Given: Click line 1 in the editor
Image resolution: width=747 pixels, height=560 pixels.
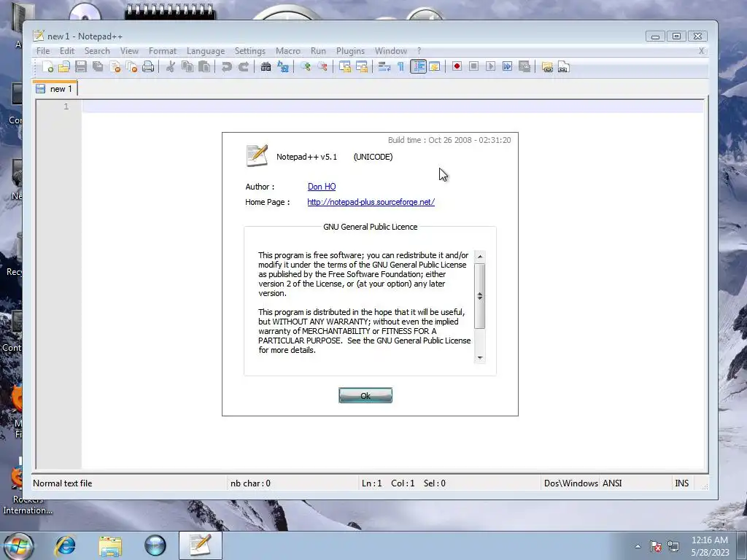Looking at the screenshot, I should point(392,106).
